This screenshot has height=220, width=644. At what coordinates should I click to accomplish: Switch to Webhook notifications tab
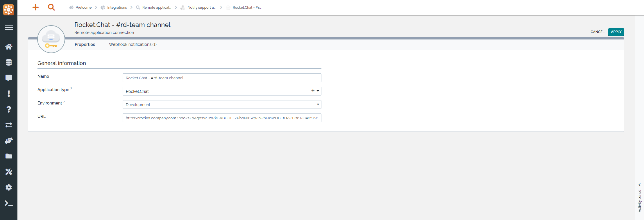pos(133,44)
